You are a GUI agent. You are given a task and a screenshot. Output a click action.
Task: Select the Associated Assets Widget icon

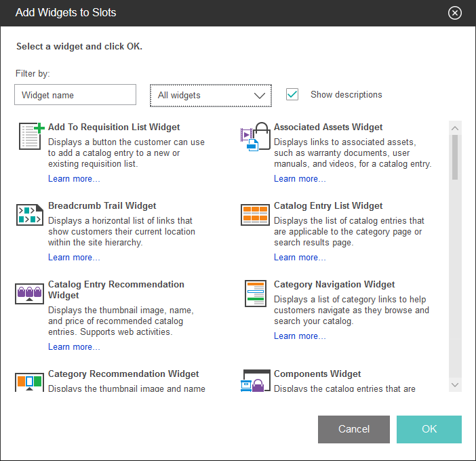pyautogui.click(x=256, y=137)
